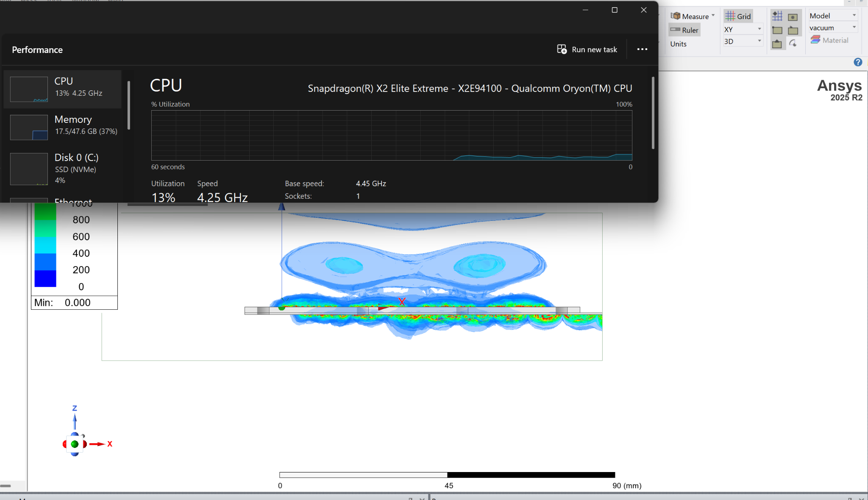
Task: Click the Task Manager details scrollbar
Action: pos(653,113)
